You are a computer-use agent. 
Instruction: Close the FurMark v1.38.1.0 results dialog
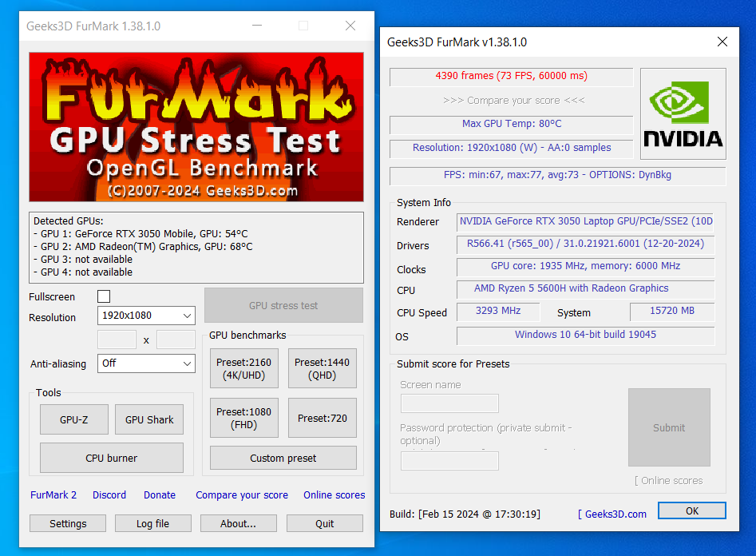click(x=722, y=42)
